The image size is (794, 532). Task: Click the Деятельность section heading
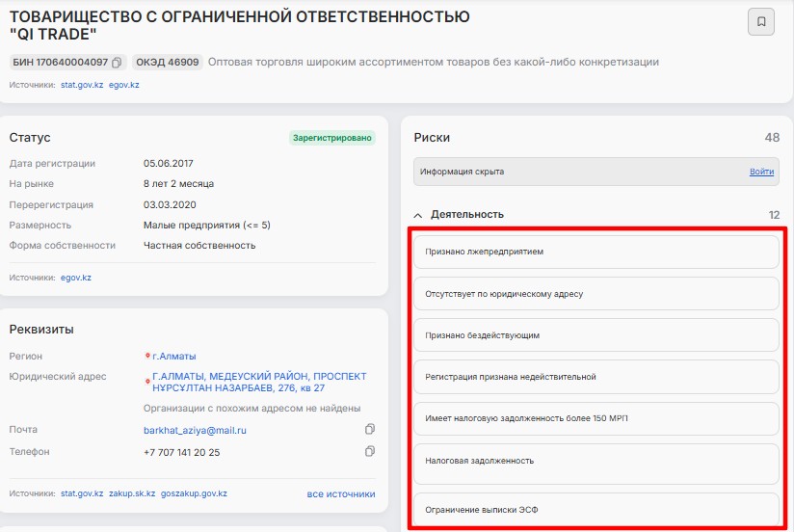[x=467, y=214]
